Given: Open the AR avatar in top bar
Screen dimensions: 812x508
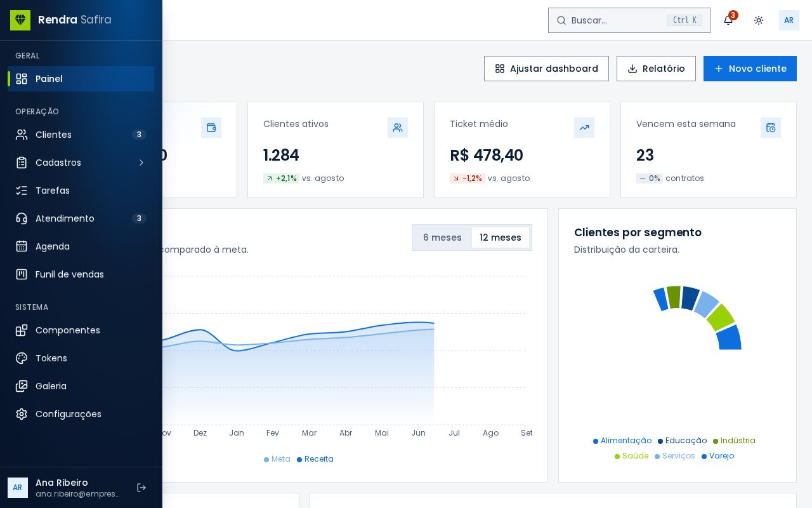Looking at the screenshot, I should tap(789, 20).
